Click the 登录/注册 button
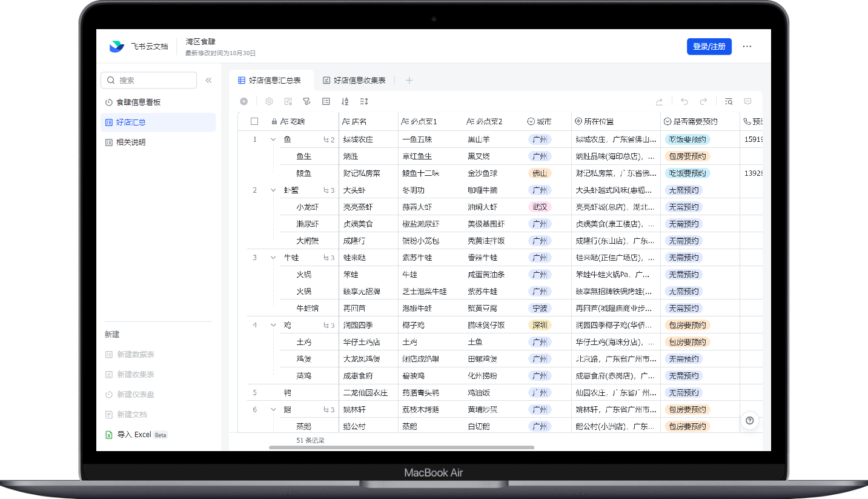This screenshot has width=868, height=499. tap(709, 47)
